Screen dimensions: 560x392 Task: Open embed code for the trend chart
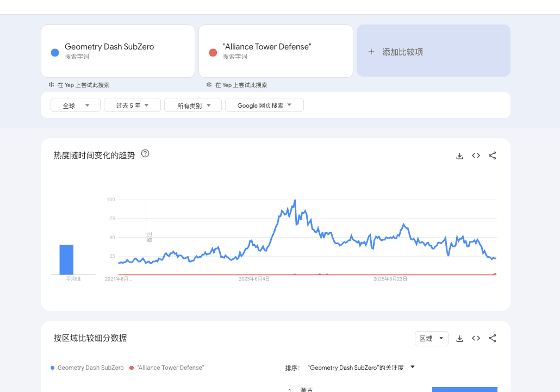(x=476, y=155)
